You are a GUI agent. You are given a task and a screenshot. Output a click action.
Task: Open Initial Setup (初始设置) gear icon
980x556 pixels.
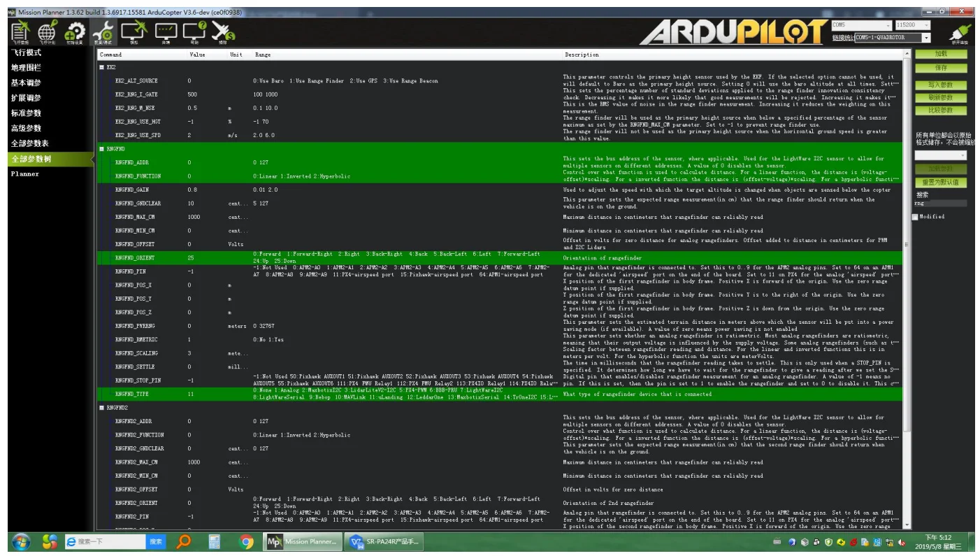point(75,31)
